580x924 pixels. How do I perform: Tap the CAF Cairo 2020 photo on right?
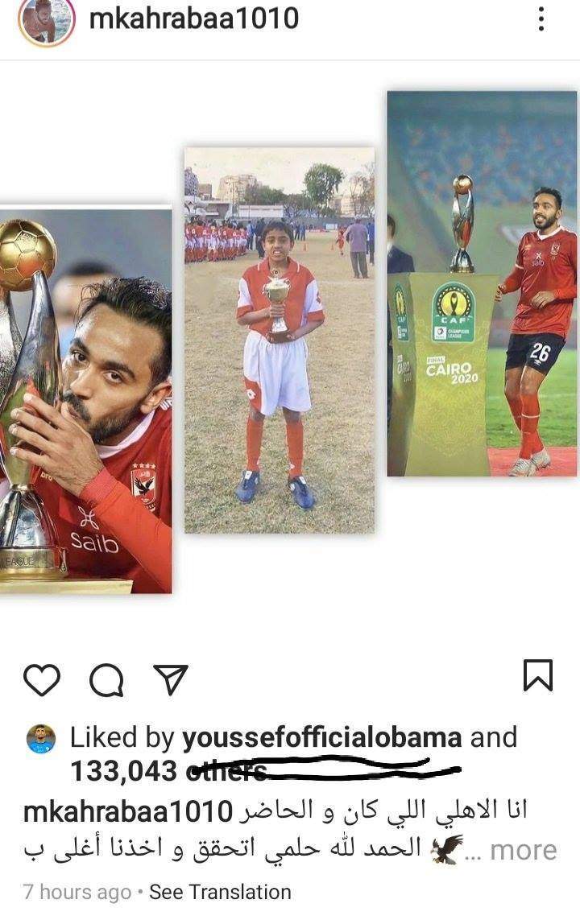tap(482, 283)
